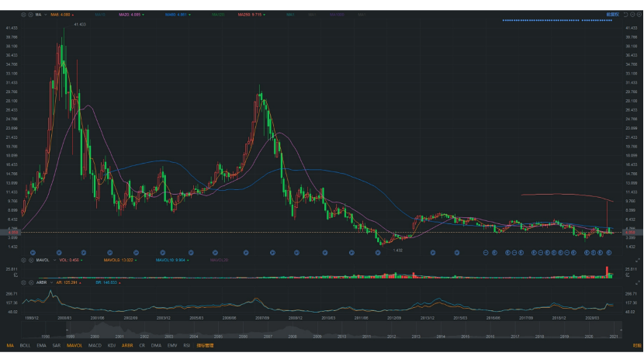Toggle MA5 line value label

click(62, 15)
